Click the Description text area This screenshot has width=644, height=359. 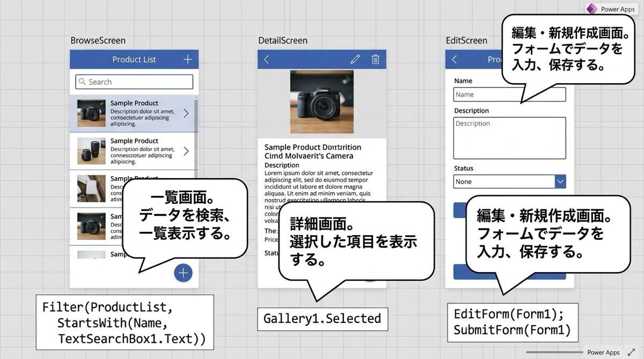pyautogui.click(x=509, y=138)
